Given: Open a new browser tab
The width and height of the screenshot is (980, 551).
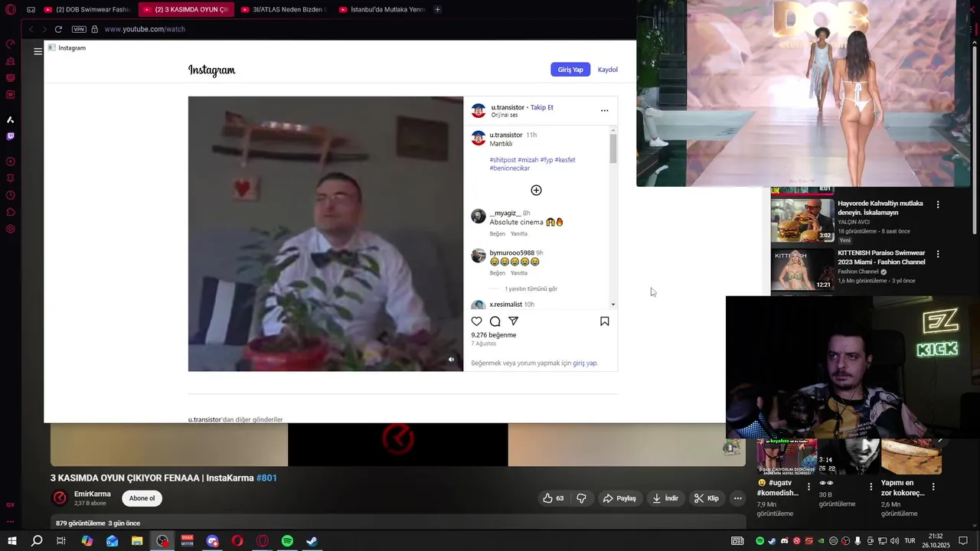Looking at the screenshot, I should coord(437,10).
